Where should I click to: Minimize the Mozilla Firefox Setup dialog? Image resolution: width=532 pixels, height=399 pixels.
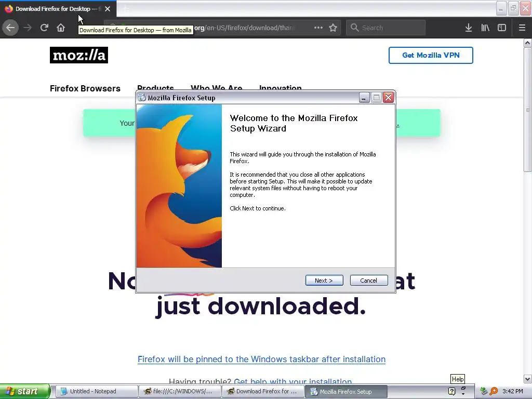tap(364, 98)
